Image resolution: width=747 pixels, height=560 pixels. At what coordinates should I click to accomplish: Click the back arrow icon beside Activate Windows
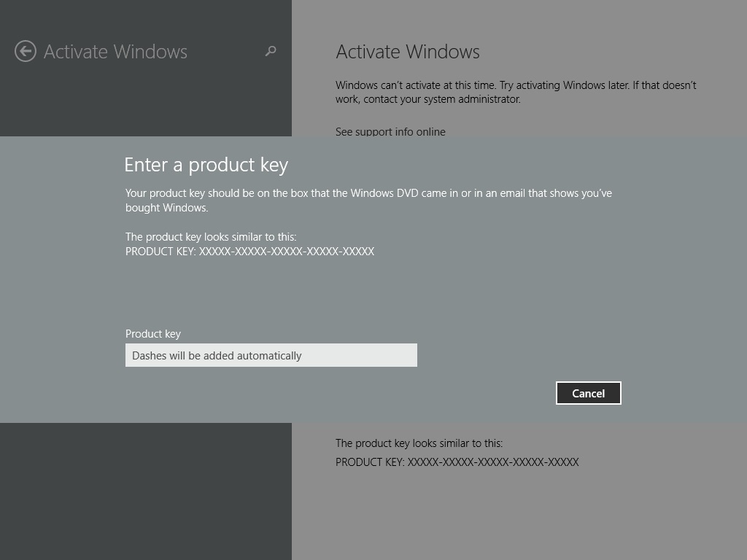pos(26,52)
